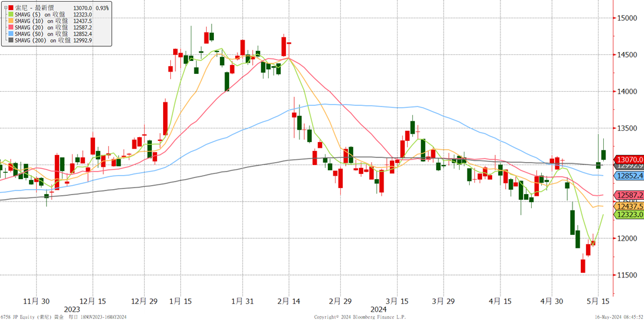Click the 5月 15 date label

[x=599, y=302]
